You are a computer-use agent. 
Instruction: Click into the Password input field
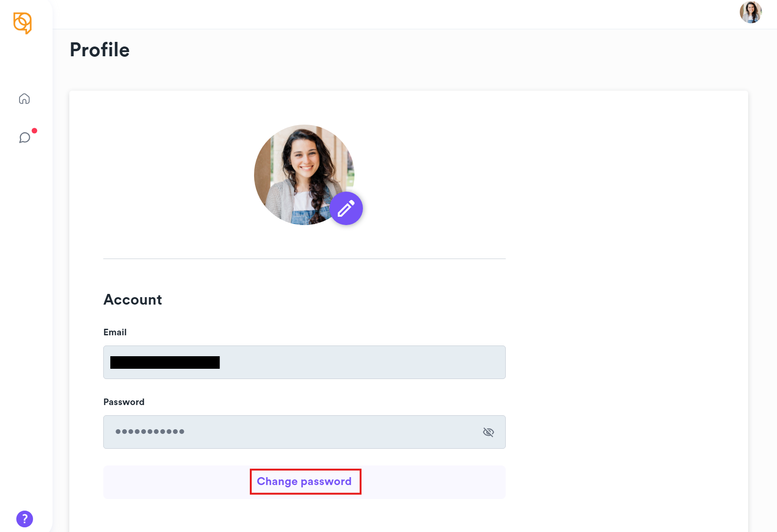pos(326,432)
